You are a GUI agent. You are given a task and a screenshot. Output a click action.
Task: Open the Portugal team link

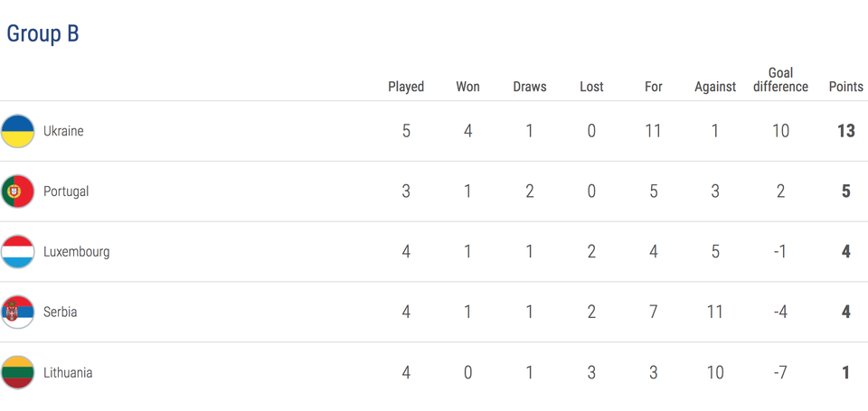click(66, 191)
